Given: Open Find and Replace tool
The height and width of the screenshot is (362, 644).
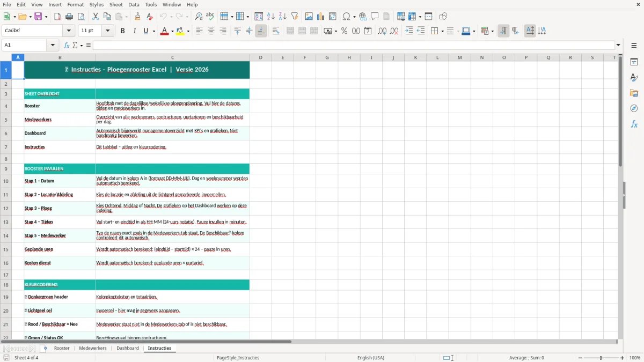Looking at the screenshot, I should pyautogui.click(x=199, y=17).
